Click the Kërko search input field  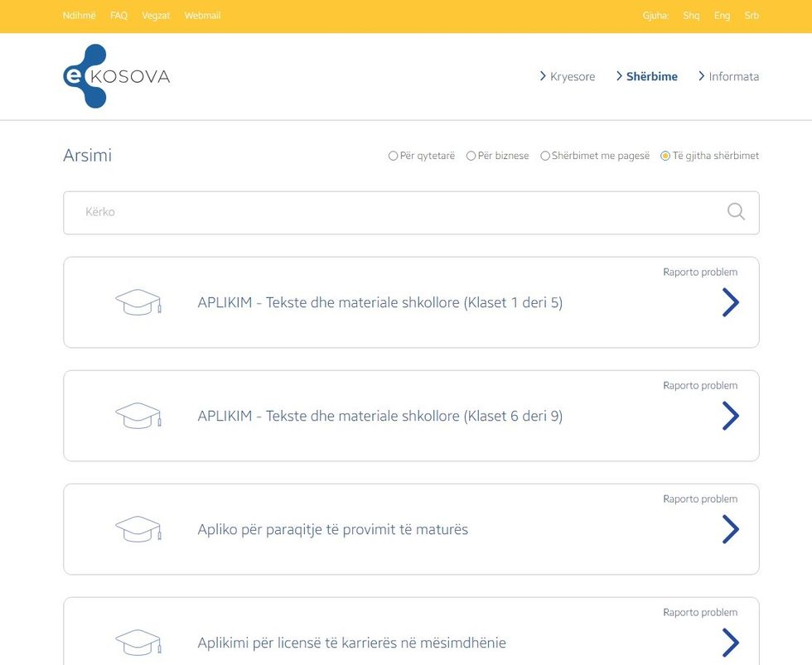tap(398, 212)
